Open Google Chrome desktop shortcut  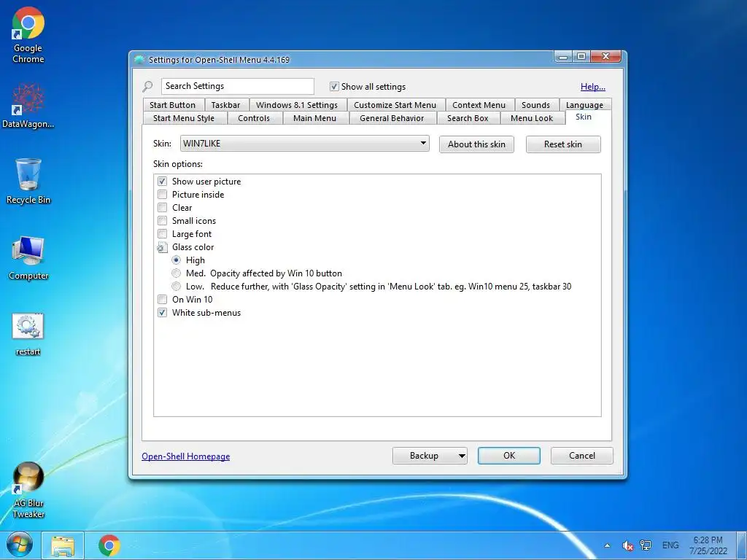(28, 36)
